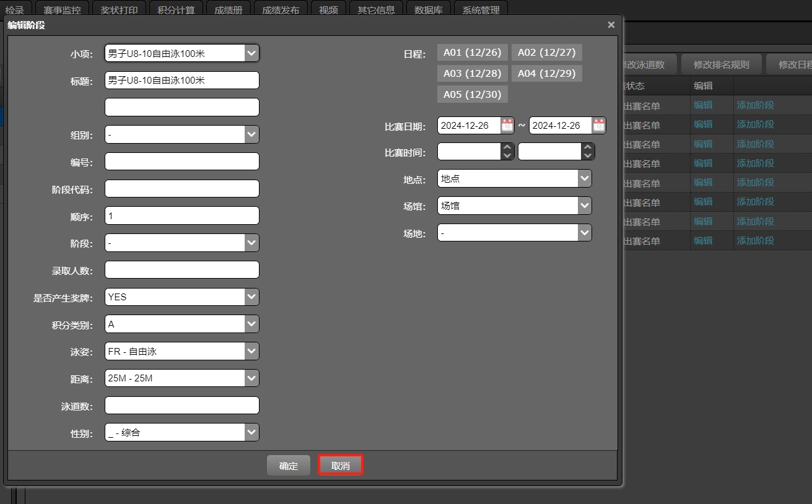
Task: Expand the 组别 dropdown
Action: pyautogui.click(x=251, y=134)
